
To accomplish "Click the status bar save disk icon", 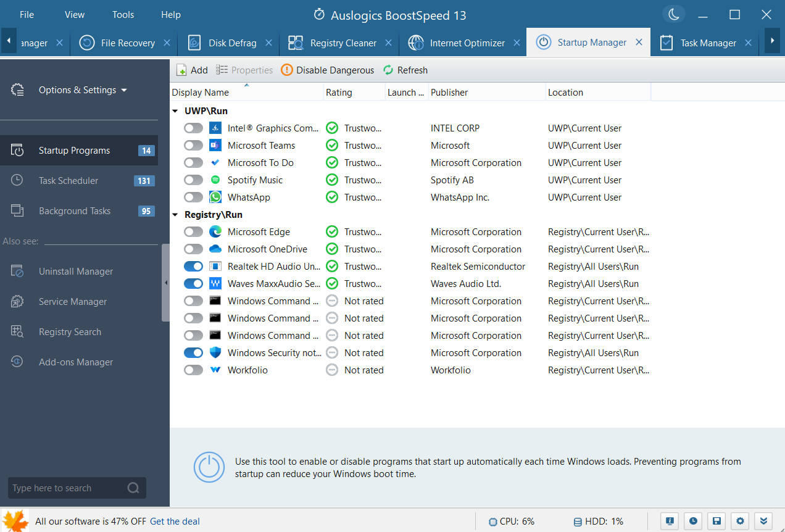I will click(716, 521).
